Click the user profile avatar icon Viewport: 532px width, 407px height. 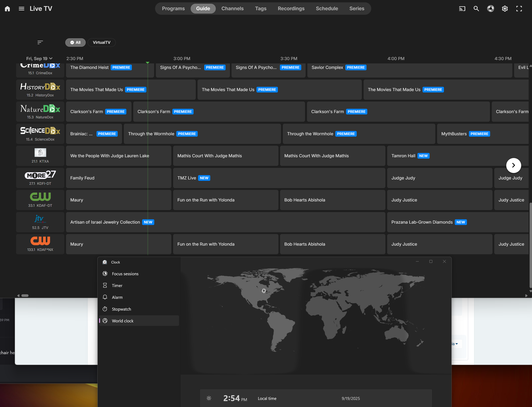tap(490, 9)
